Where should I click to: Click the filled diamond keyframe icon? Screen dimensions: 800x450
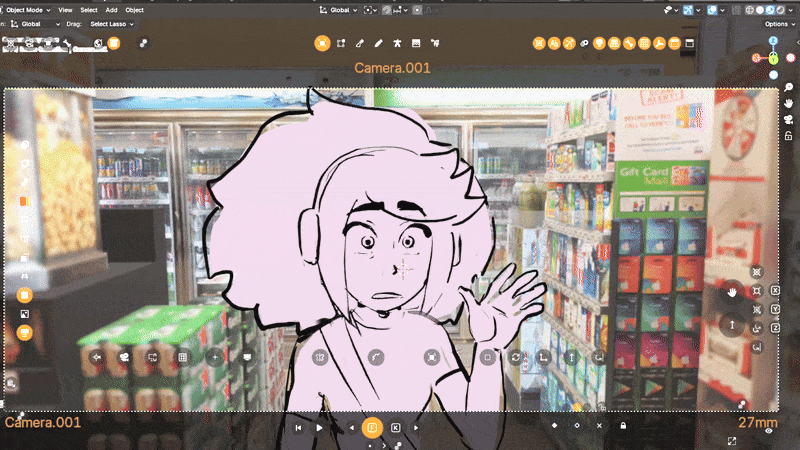point(555,425)
